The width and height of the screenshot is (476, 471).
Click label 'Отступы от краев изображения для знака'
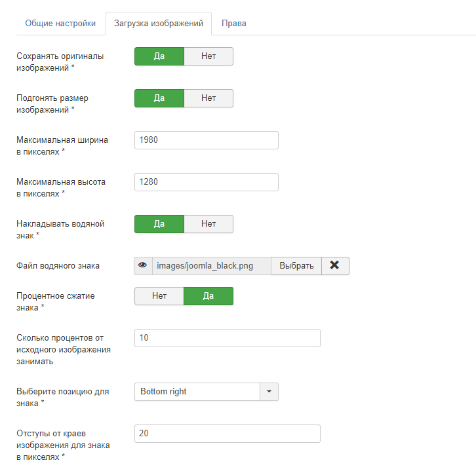click(63, 445)
